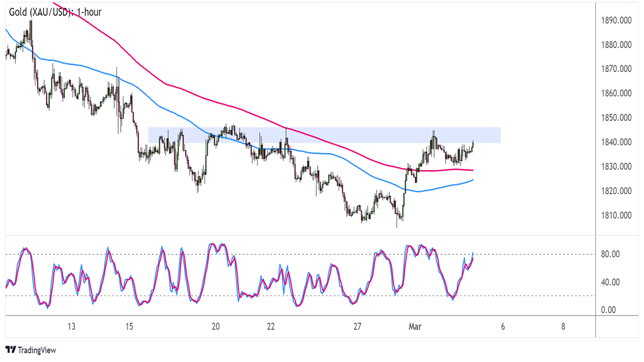Image resolution: width=644 pixels, height=362 pixels.
Task: Select the 13 date marker on time axis
Action: 71,326
